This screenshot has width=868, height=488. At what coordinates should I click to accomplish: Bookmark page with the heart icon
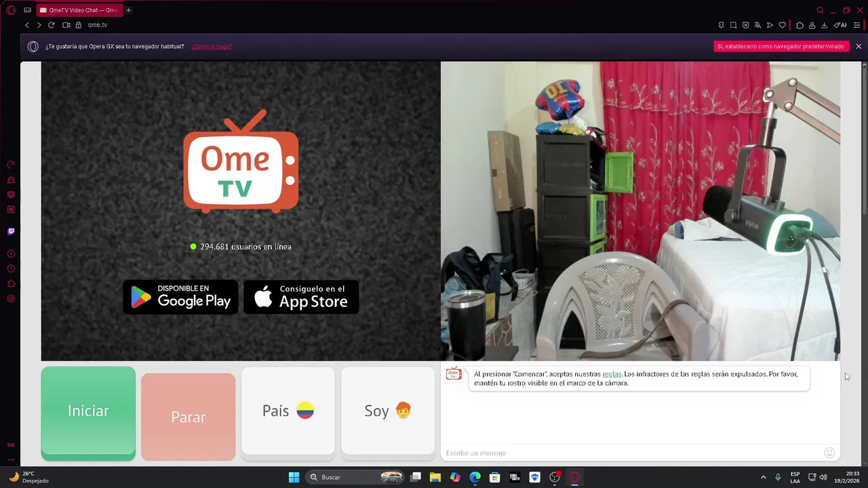click(x=782, y=25)
